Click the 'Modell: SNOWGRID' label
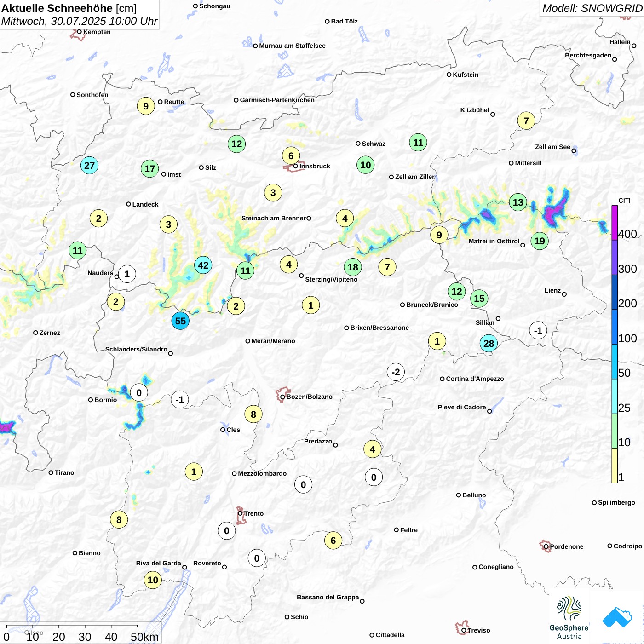 (x=592, y=8)
